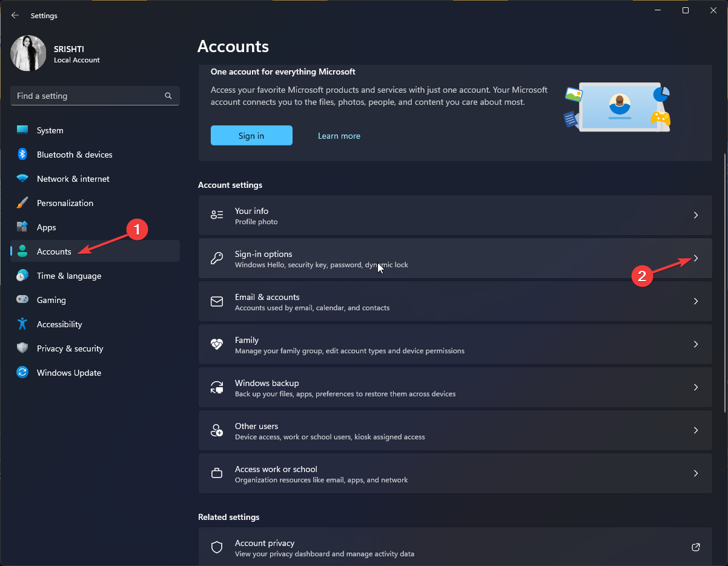
Task: Open the Your info row
Action: coord(455,215)
